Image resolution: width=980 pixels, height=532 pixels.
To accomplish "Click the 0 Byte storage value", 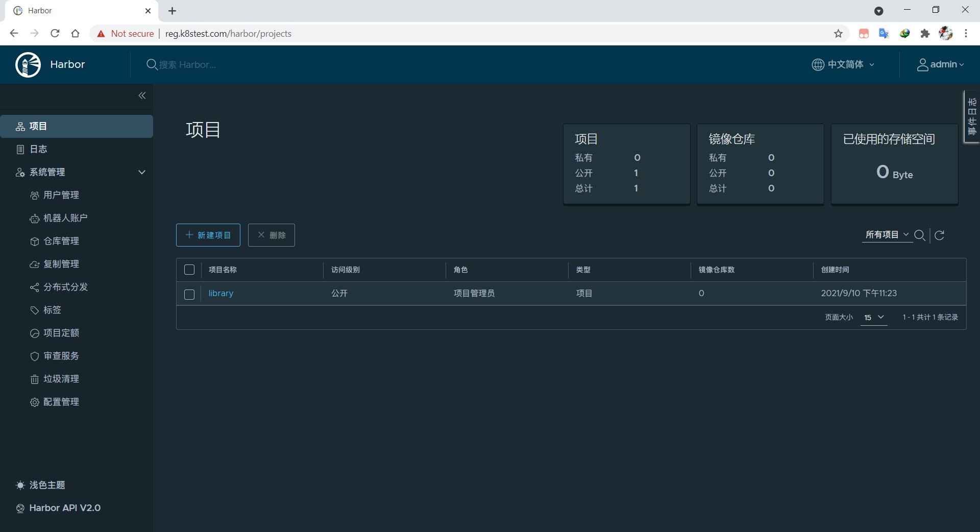I will [894, 172].
